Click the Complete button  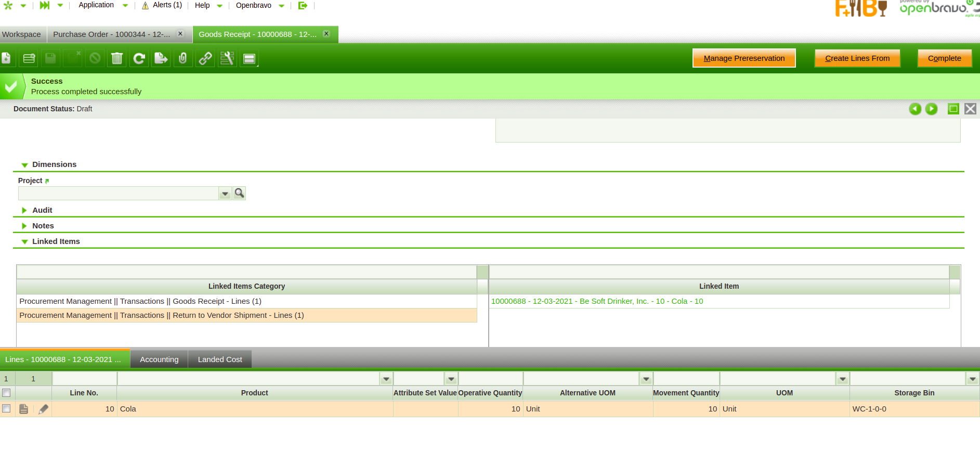tap(944, 58)
